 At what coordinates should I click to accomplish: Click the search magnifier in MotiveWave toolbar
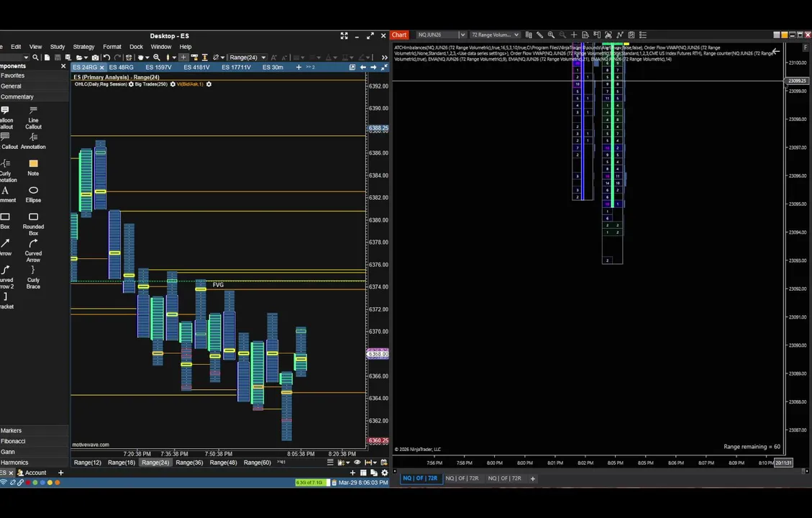click(x=35, y=58)
